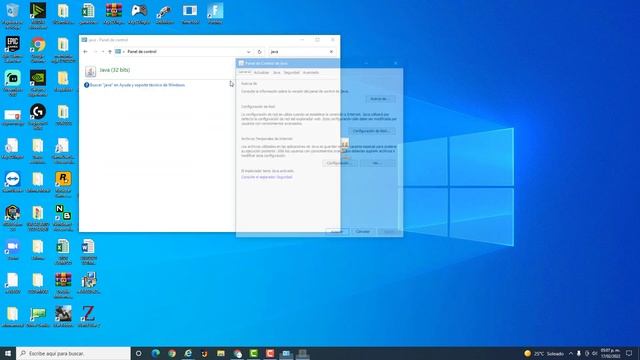
Task: Click the Ver... button
Action: [x=377, y=163]
